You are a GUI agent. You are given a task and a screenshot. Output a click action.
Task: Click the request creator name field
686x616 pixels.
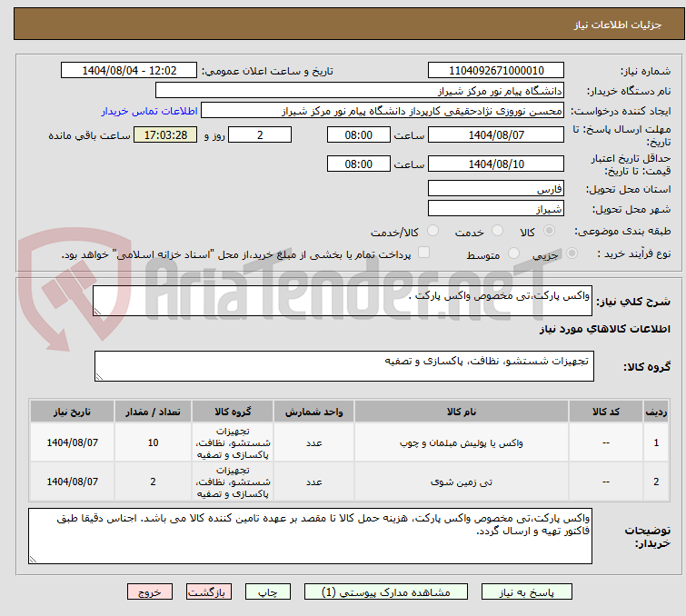(x=383, y=111)
